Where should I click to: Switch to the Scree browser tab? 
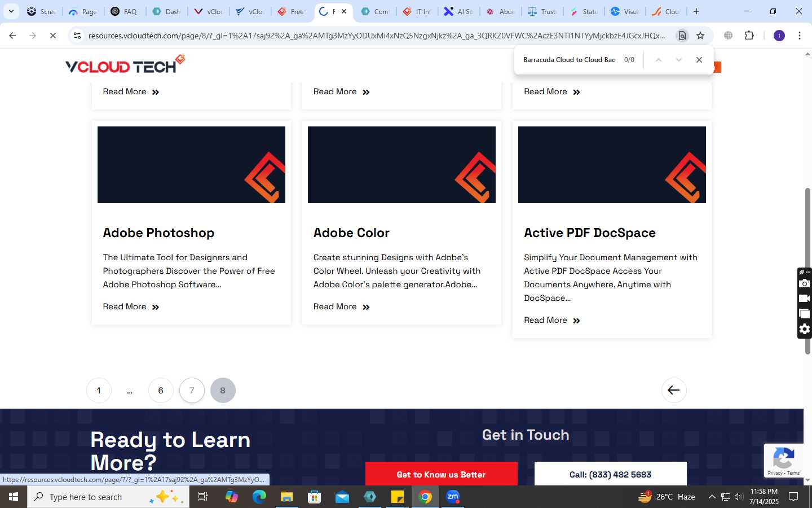[x=42, y=11]
